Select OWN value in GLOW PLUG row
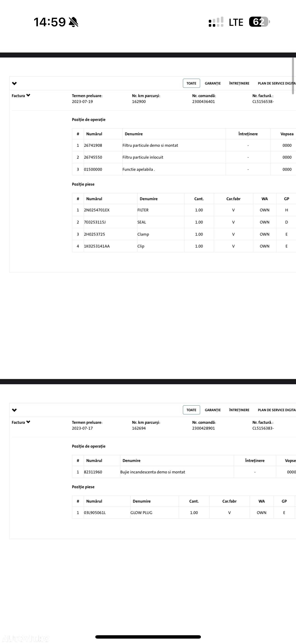This screenshot has height=644, width=296. [261, 513]
